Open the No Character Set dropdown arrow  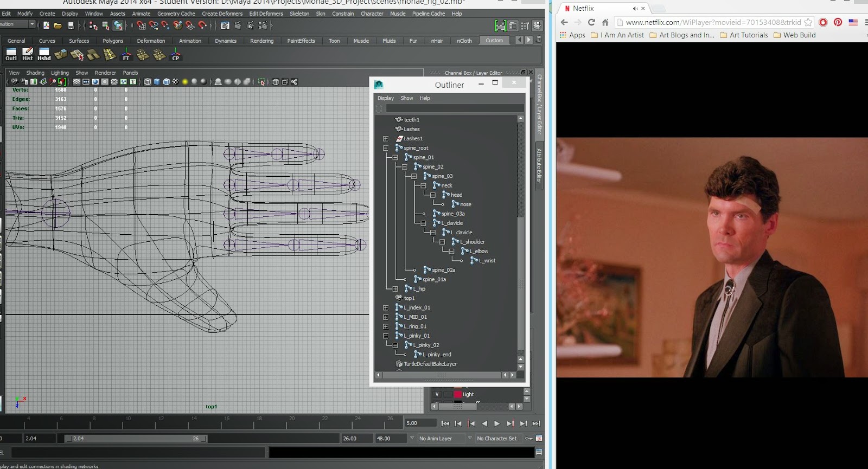click(470, 438)
